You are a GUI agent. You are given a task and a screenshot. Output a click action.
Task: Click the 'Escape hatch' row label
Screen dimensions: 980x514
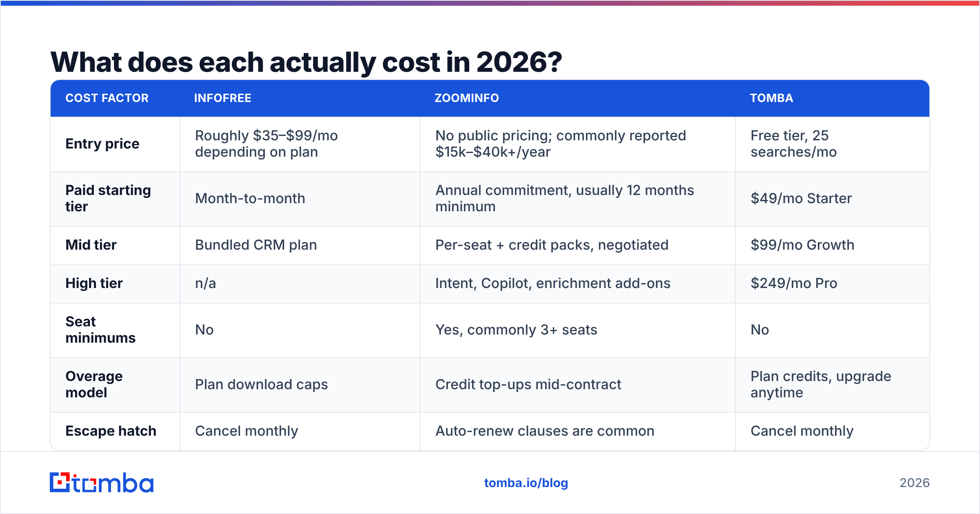point(111,431)
